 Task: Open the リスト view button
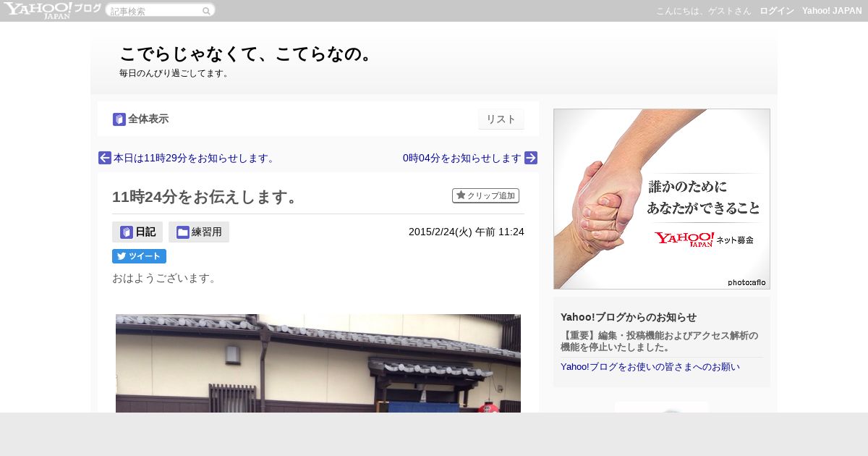tap(501, 119)
